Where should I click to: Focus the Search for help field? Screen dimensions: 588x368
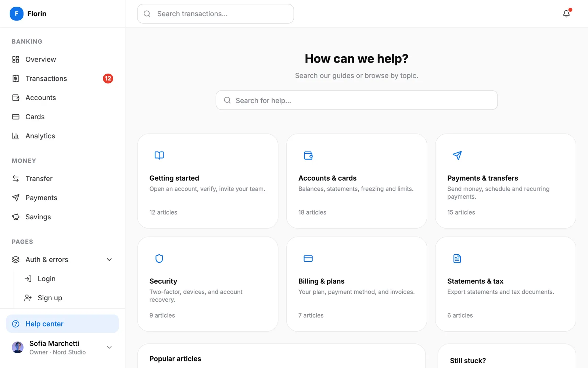click(356, 100)
